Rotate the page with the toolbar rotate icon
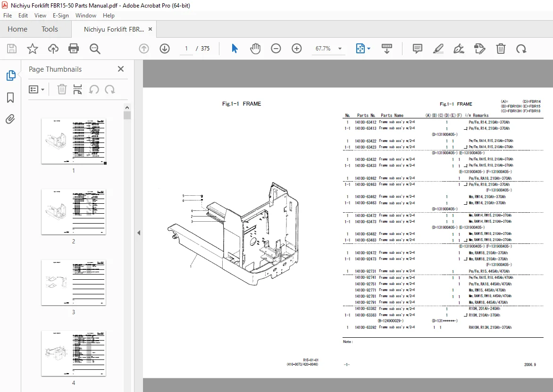 (521, 49)
